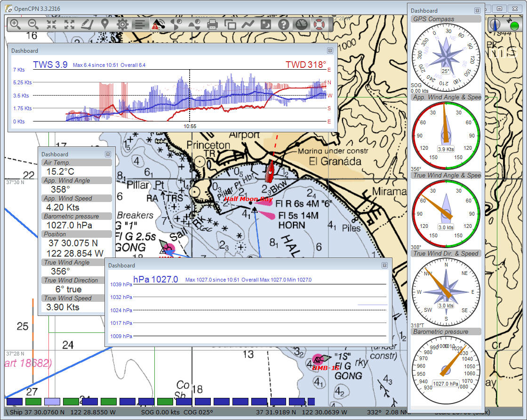Toggle vessel tracking with the track icon
527x420 pixels.
(248, 24)
